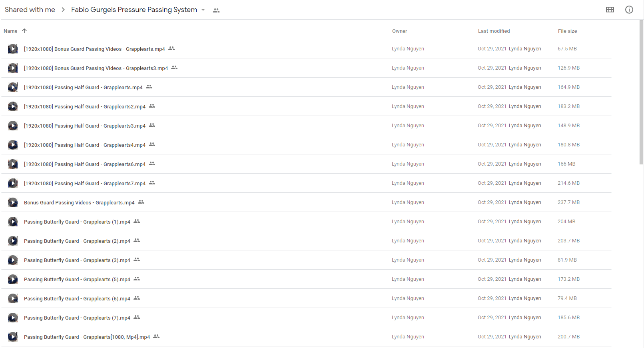The image size is (644, 348).
Task: Select file name Passing Butterfly Guard - Grapplearts (5).mp4
Action: click(77, 280)
